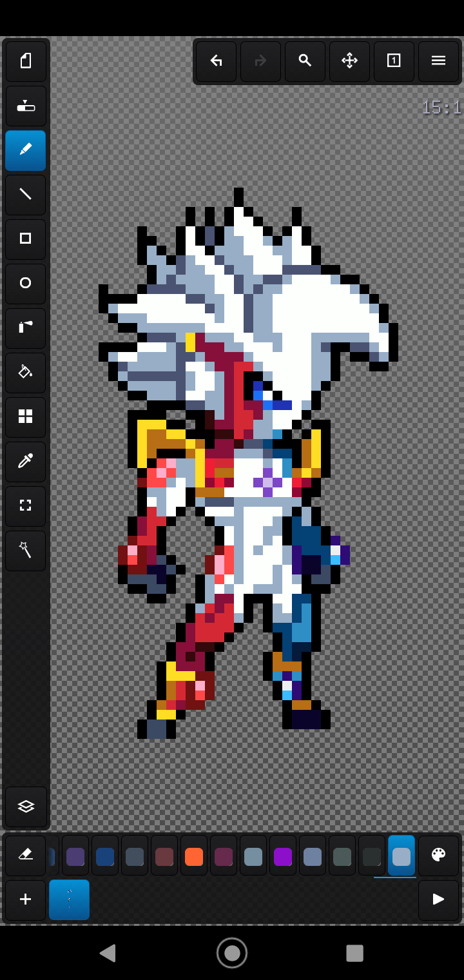Redo the undone action

coord(261,61)
